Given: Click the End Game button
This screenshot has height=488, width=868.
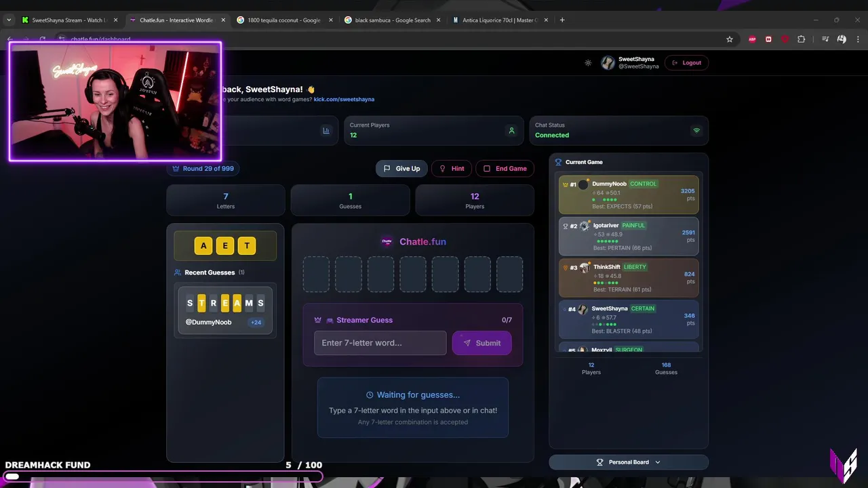Looking at the screenshot, I should click(505, 169).
